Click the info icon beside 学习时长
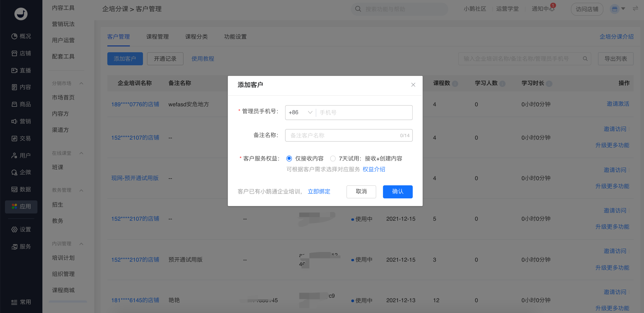 [549, 84]
